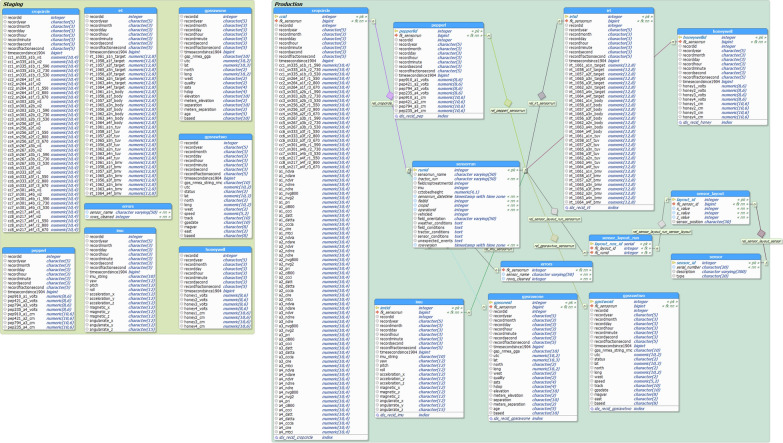Screen dimensions: 783x443
Task: Click runid primary key icon in sensorrun
Action: pos(415,170)
